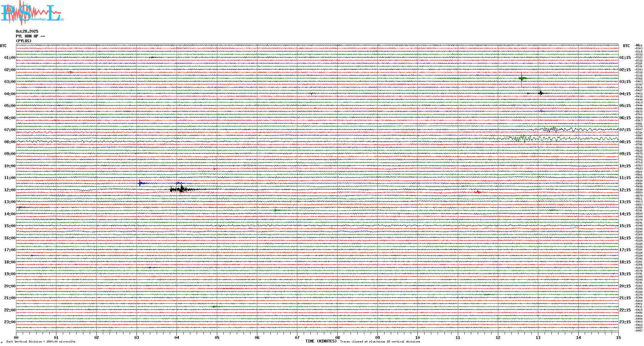Image resolution: width=644 pixels, height=346 pixels.
Task: Click the 07:15 time label on right
Action: tap(625, 130)
